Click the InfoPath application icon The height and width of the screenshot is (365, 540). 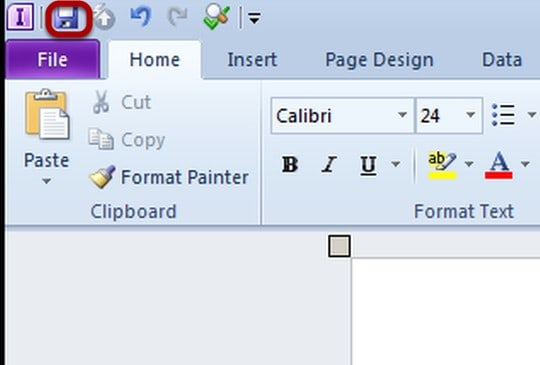coord(20,17)
